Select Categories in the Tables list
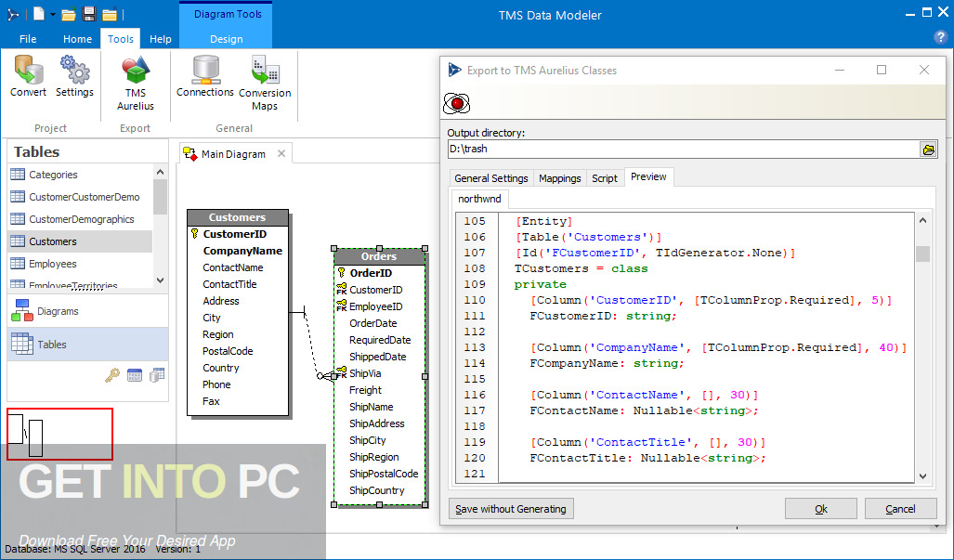 point(80,175)
